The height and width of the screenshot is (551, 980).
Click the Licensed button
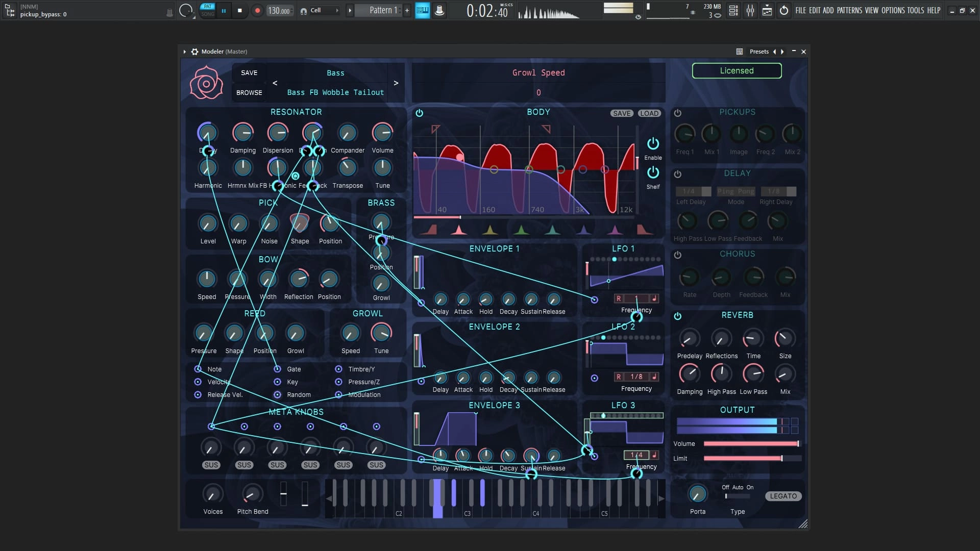[x=737, y=70]
